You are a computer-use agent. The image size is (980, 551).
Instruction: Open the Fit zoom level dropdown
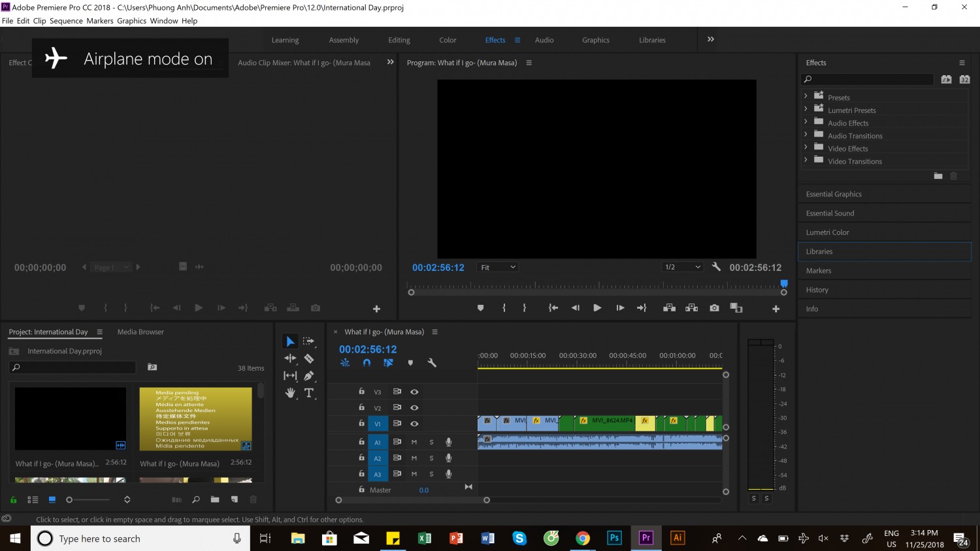click(x=498, y=267)
